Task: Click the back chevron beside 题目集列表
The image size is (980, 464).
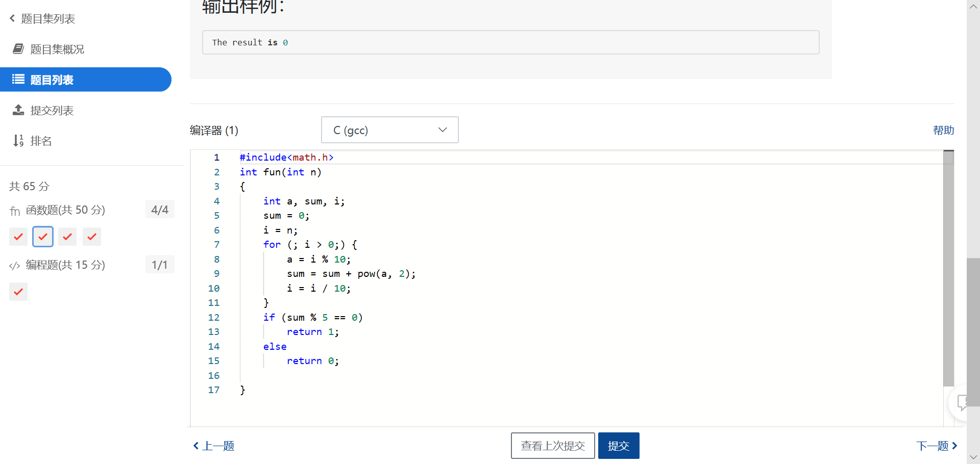Action: point(12,18)
